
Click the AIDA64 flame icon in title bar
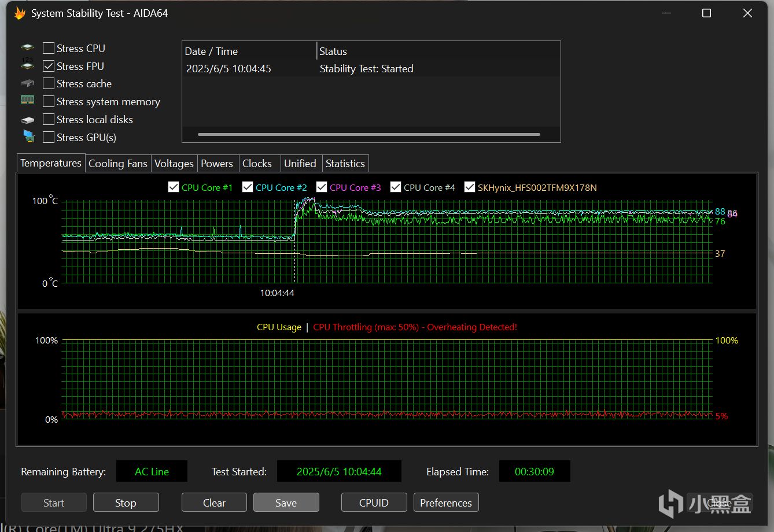(20, 13)
